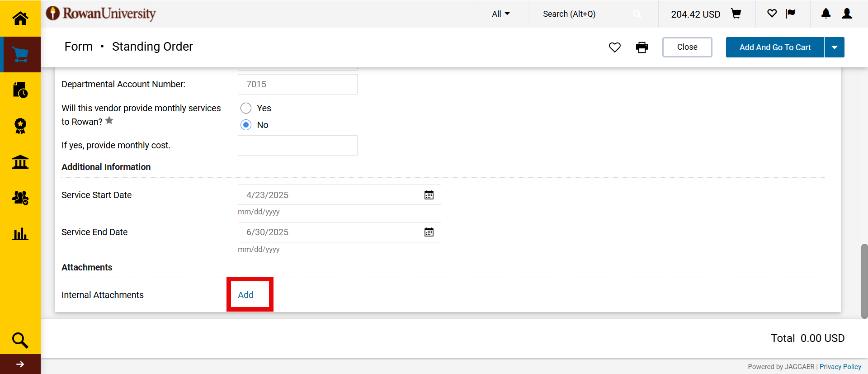Screen dimensions: 868x374
Task: Add form to favorites with heart icon
Action: (614, 47)
